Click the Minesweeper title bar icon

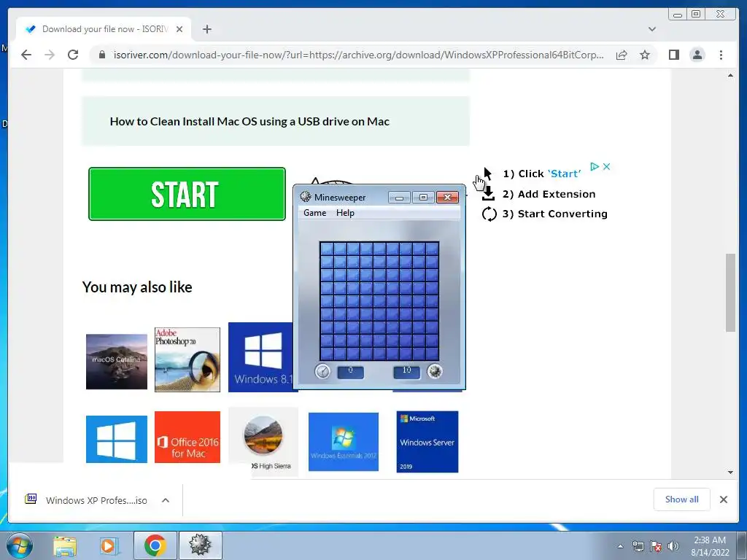coord(306,197)
